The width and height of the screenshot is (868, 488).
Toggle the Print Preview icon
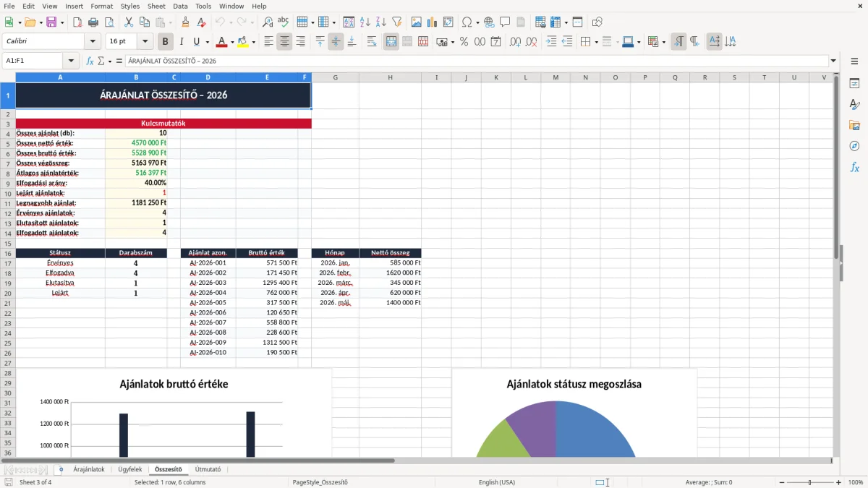tap(109, 22)
